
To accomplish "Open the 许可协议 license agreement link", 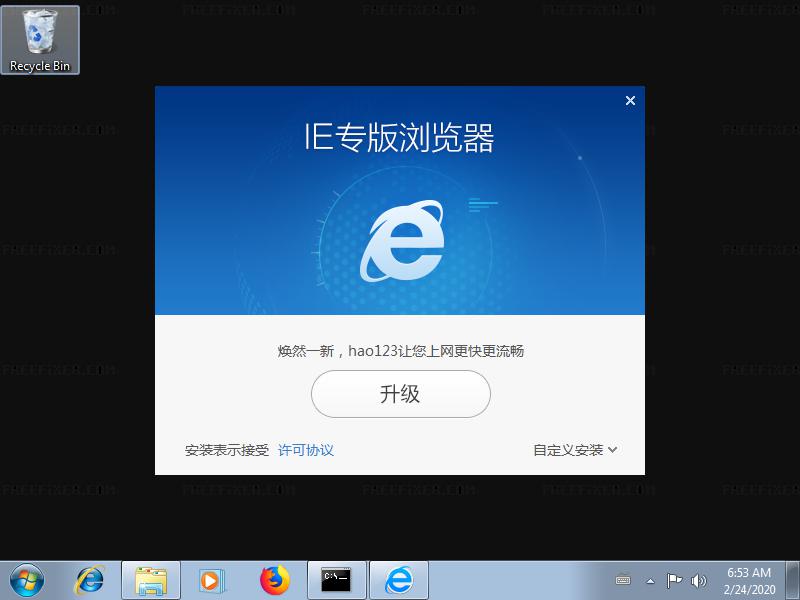I will [x=306, y=450].
